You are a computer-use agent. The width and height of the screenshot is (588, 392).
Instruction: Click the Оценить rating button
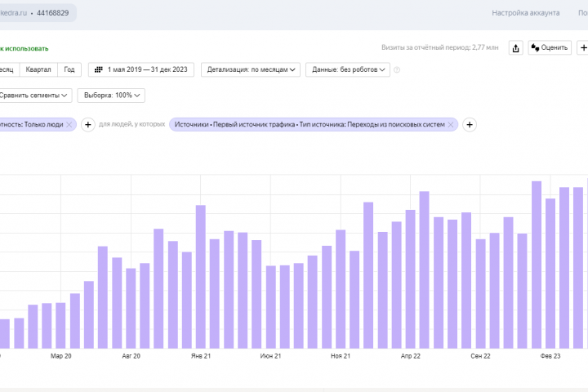pyautogui.click(x=550, y=48)
